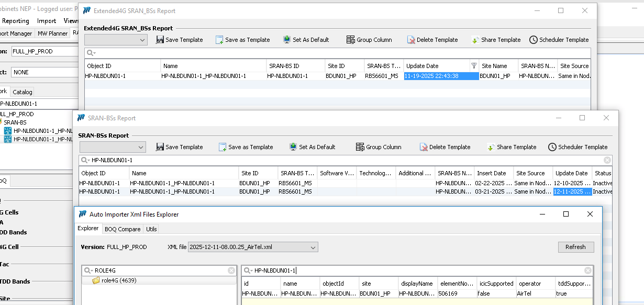
Task: Clear the ROLE4G search field
Action: point(231,270)
